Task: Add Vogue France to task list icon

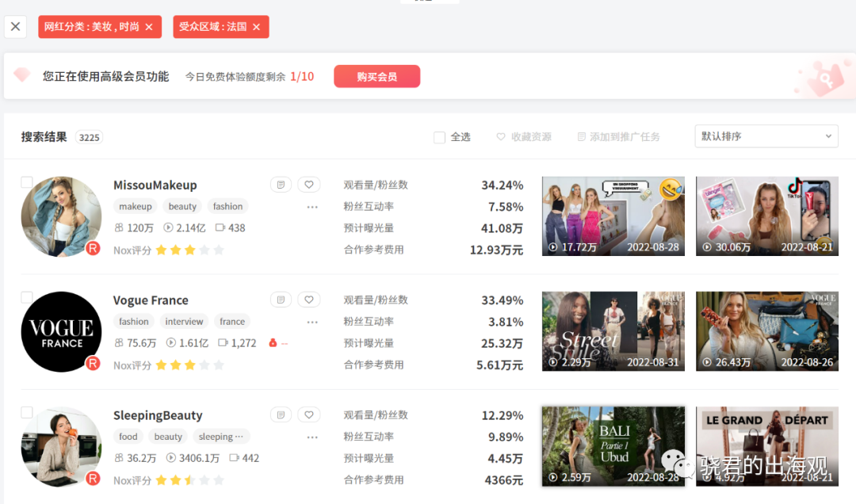Action: click(x=281, y=300)
